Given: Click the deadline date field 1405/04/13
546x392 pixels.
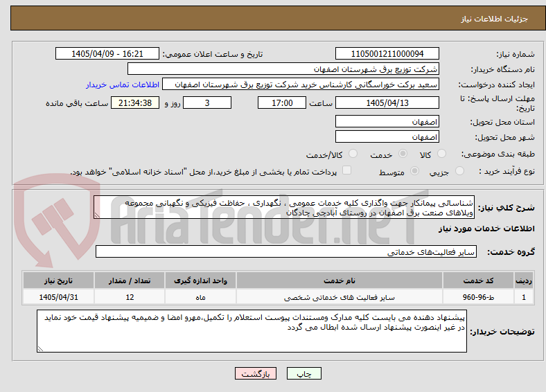Looking at the screenshot, I should (387, 103).
